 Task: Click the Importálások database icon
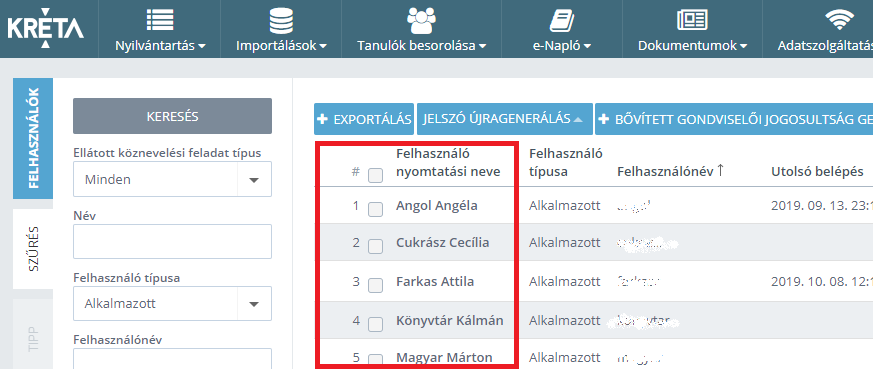point(281,21)
